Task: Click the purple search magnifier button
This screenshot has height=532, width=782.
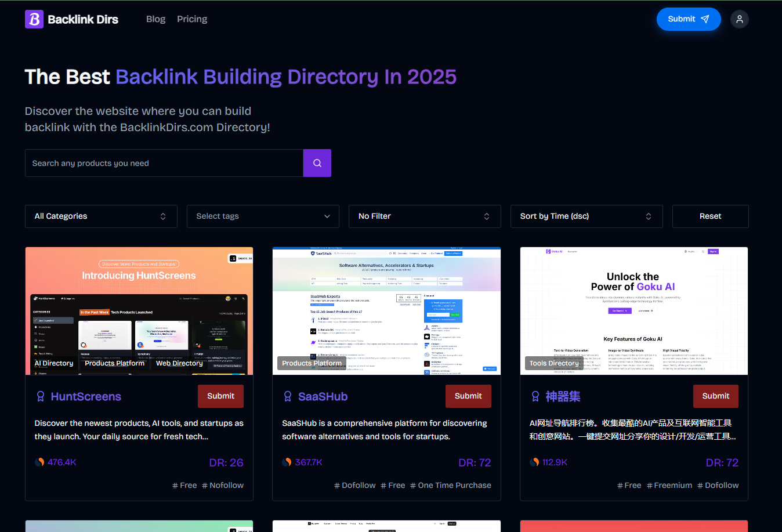Action: (x=317, y=163)
